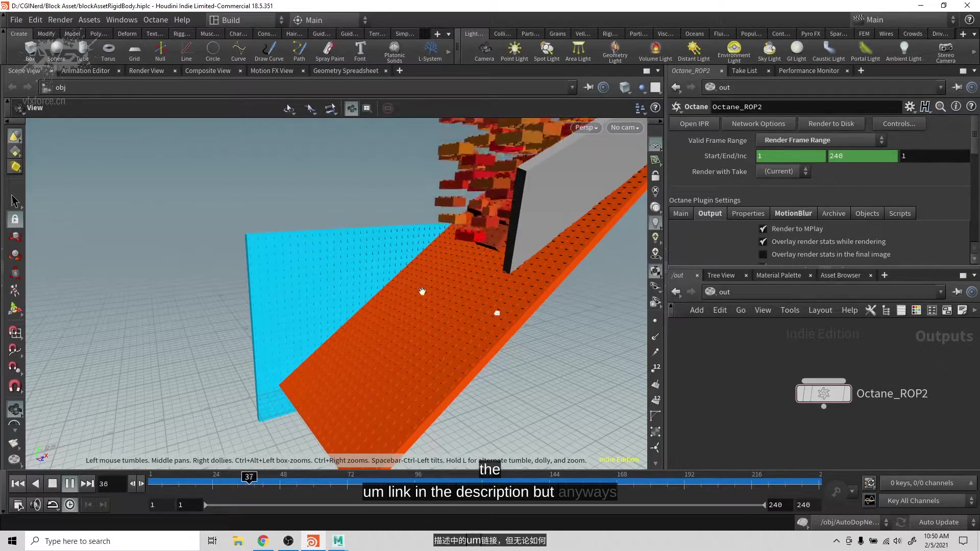980x551 pixels.
Task: Select the Octane_ROP2 node
Action: tap(823, 394)
